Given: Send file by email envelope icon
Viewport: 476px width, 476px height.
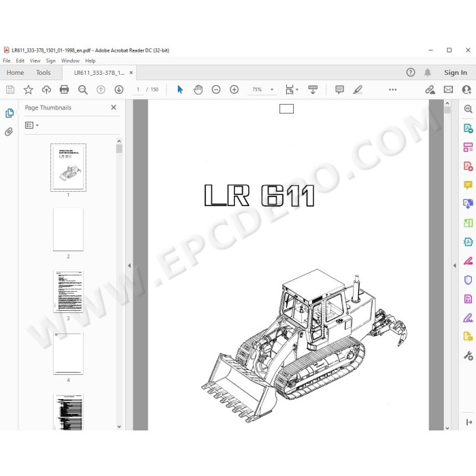Looking at the screenshot, I should [448, 90].
